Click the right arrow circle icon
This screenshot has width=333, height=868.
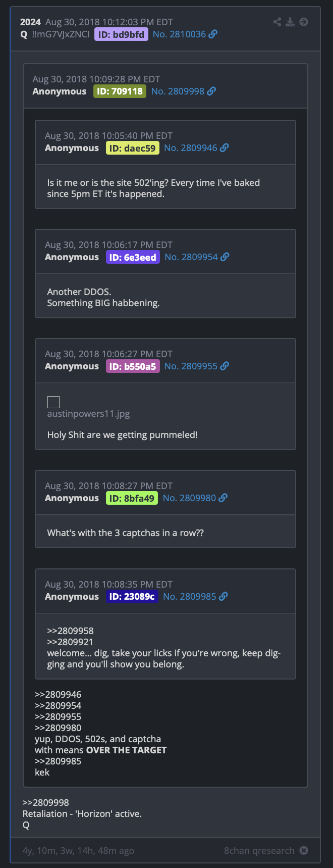304,22
